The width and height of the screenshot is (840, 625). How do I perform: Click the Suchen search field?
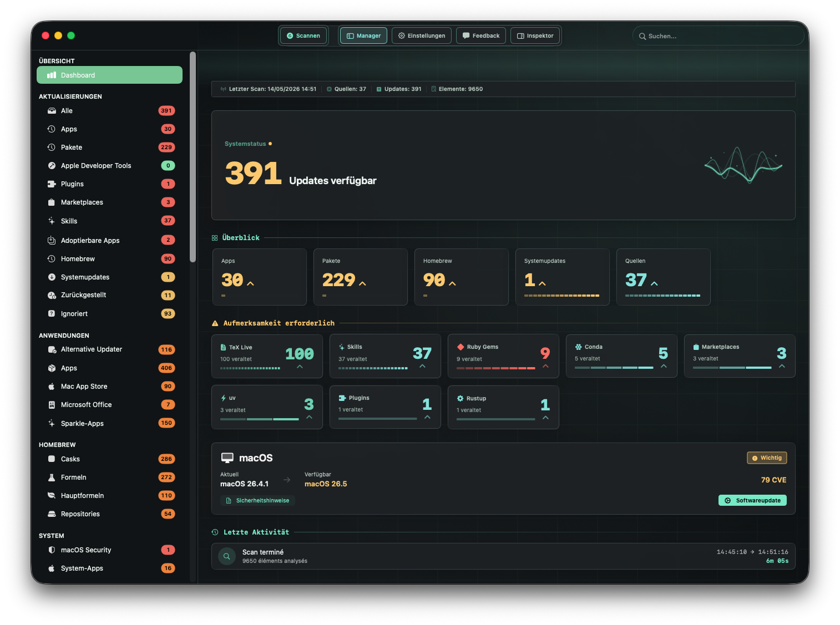718,36
